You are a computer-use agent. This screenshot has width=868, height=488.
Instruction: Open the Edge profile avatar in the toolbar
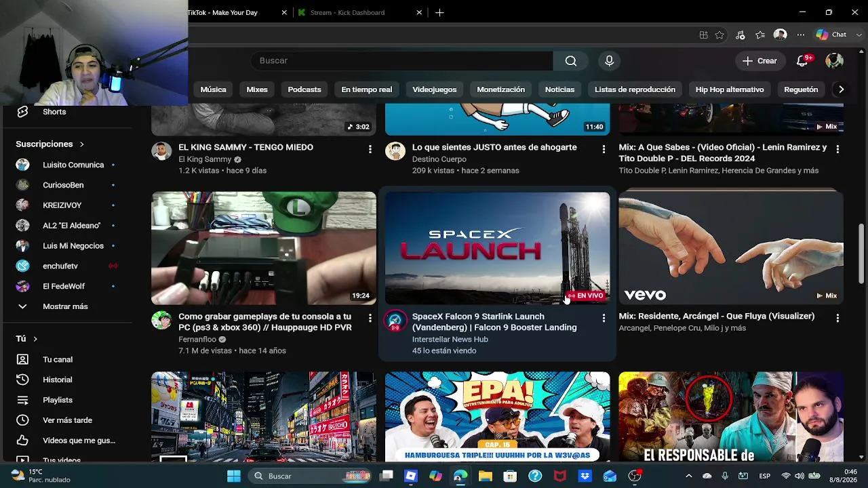click(x=781, y=35)
